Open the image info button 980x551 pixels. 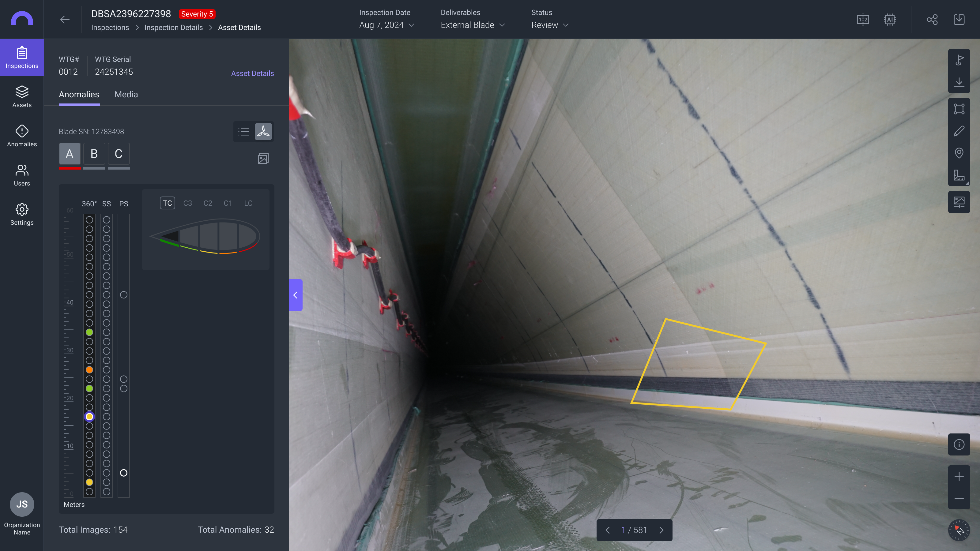coord(959,444)
